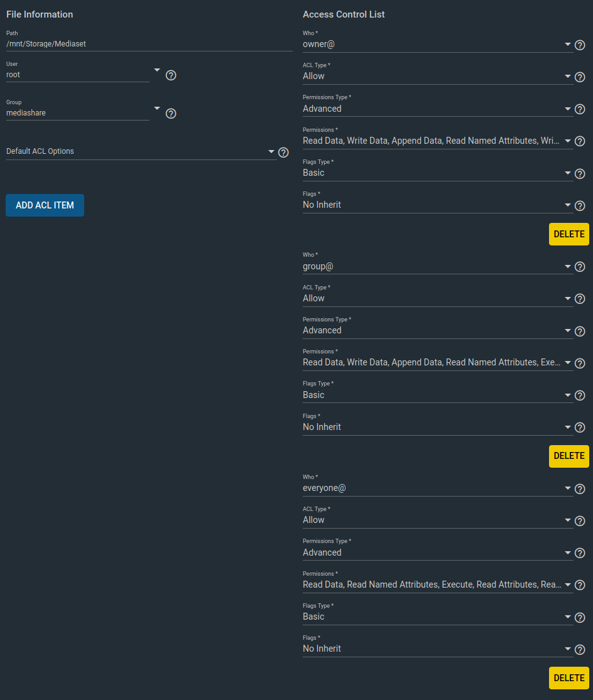Expand the group@ Permissions list
The width and height of the screenshot is (593, 700).
[438, 360]
